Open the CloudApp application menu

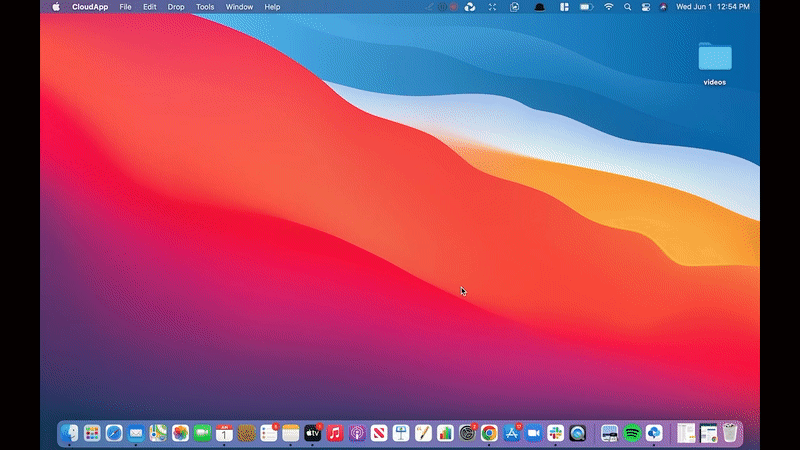click(90, 7)
